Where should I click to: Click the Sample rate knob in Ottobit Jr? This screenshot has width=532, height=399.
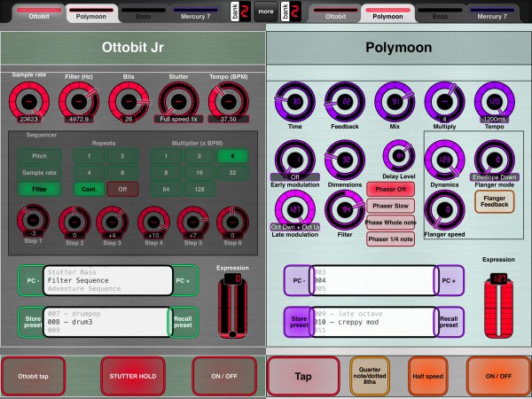29,101
